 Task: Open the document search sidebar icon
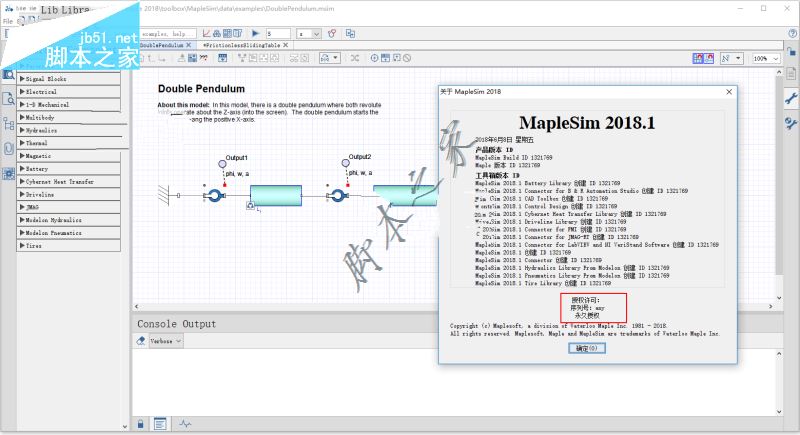[x=9, y=98]
